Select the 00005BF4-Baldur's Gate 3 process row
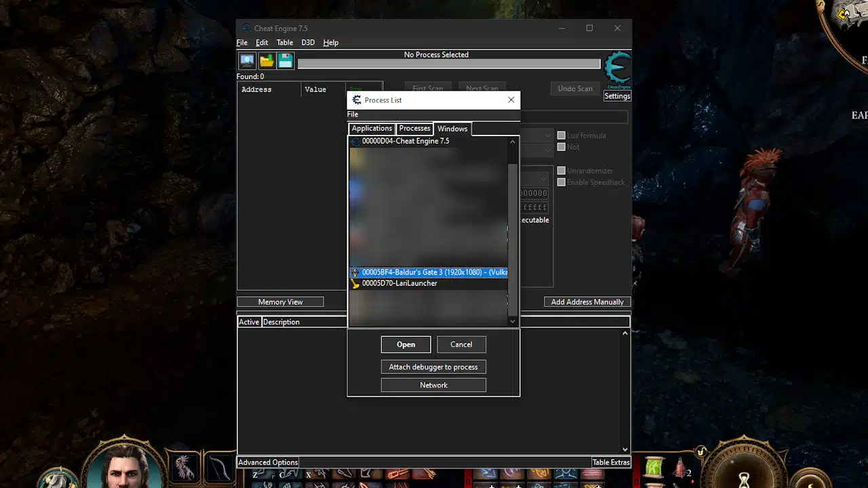 (x=429, y=272)
